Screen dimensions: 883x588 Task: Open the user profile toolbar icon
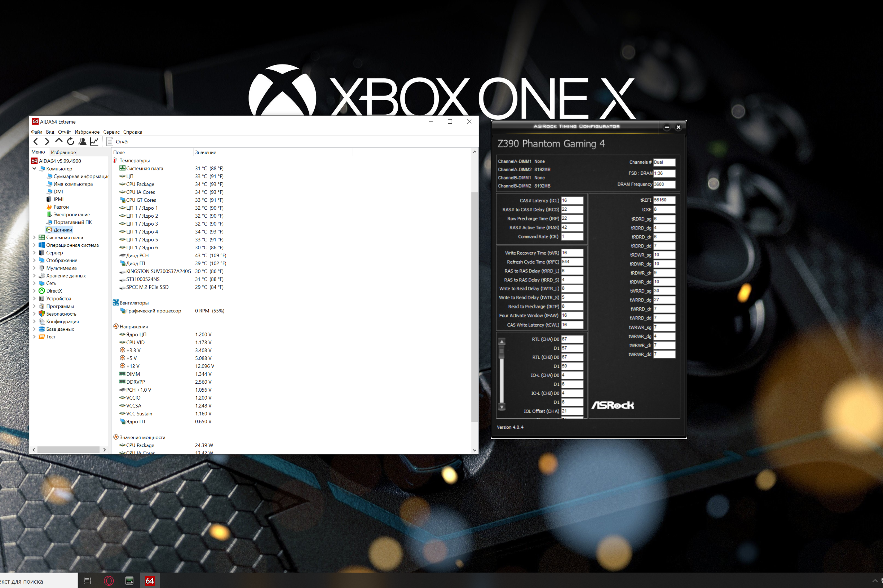click(x=83, y=141)
